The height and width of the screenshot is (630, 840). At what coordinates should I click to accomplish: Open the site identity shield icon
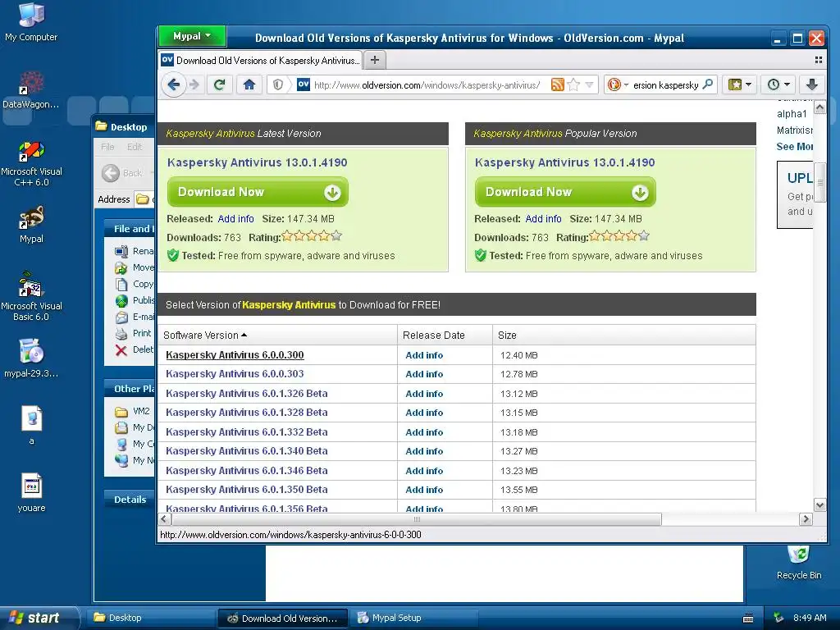(278, 84)
